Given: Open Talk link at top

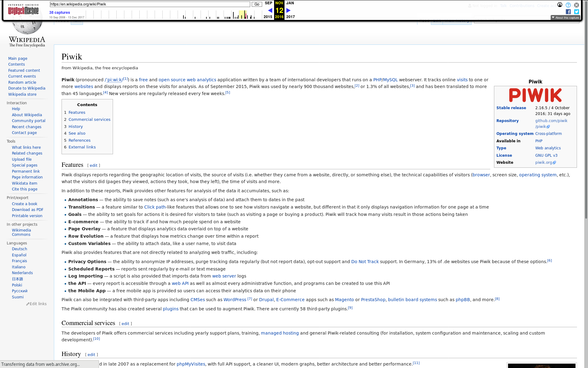Looking at the screenshot, I should [x=503, y=6].
